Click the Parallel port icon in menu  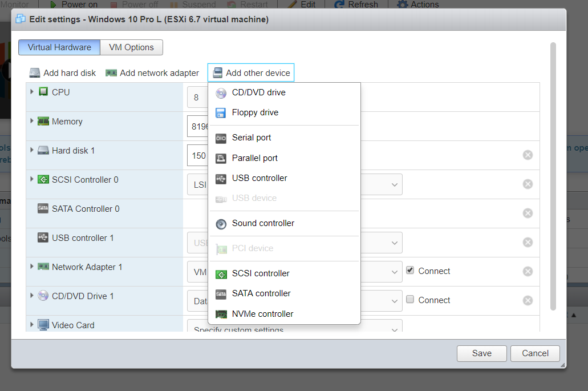click(221, 158)
